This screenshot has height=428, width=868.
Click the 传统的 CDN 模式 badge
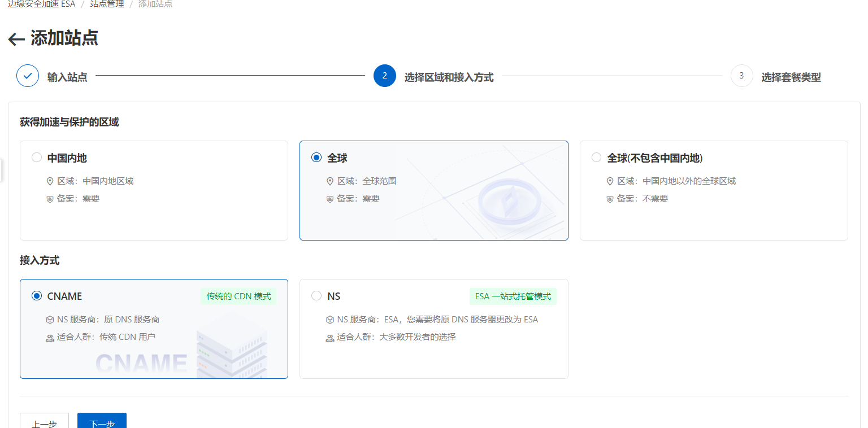tap(238, 296)
